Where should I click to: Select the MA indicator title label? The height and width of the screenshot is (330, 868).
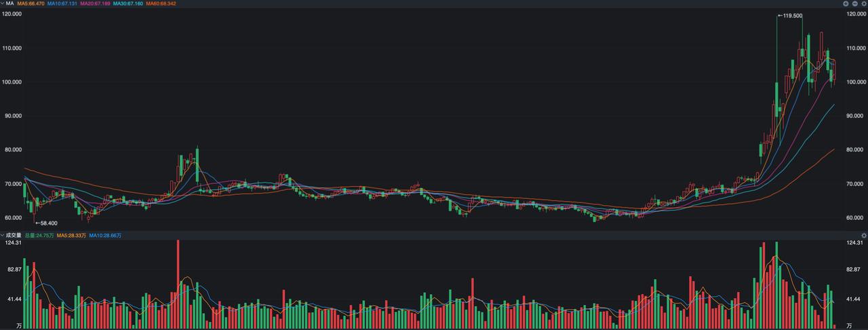point(9,3)
